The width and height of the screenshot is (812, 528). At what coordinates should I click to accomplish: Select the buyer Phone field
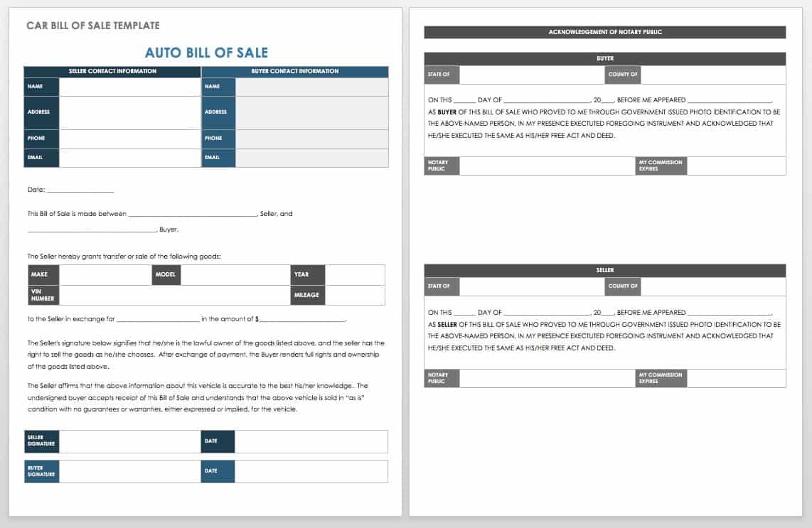pos(311,139)
